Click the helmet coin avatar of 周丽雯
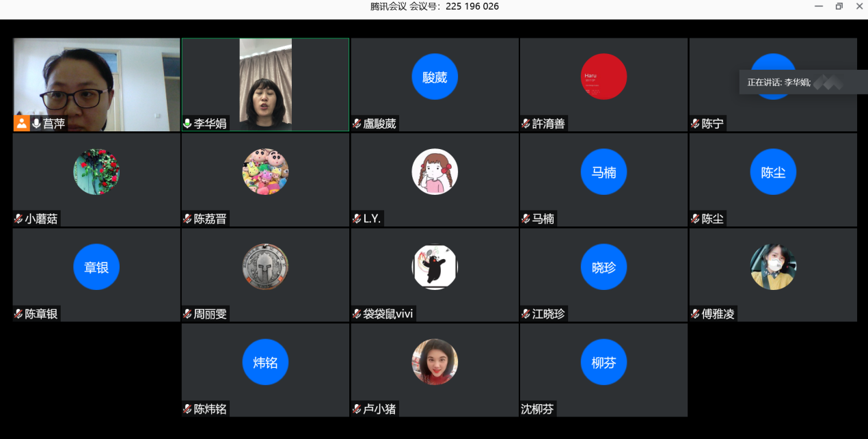868x439 pixels. 265,267
